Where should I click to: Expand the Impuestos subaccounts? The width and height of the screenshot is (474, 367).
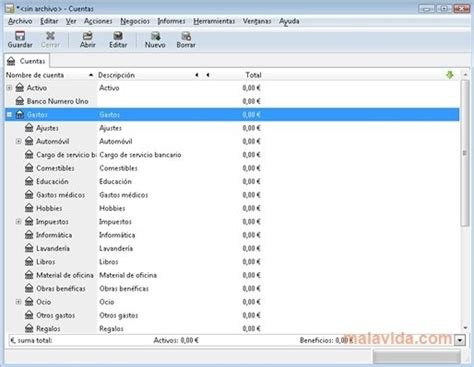(19, 221)
